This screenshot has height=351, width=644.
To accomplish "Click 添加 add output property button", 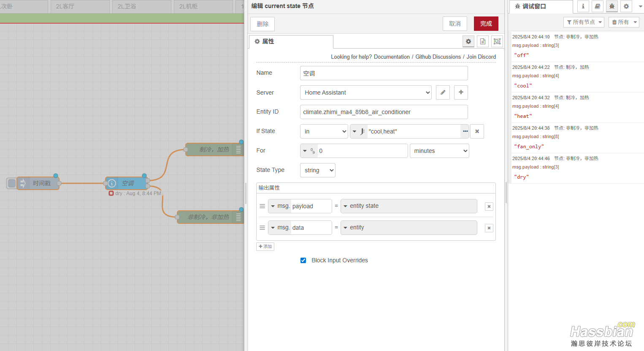I will (x=265, y=247).
